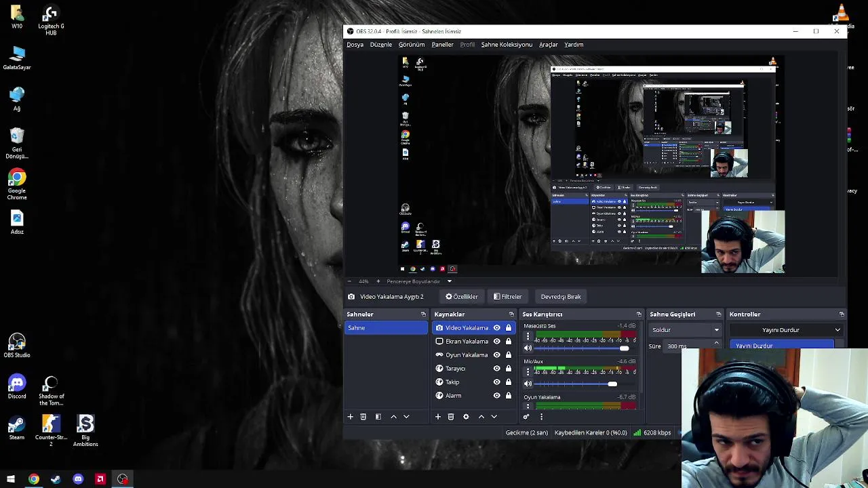Mute the Masaüstü Ses audio channel
The width and height of the screenshot is (868, 488).
tap(528, 348)
